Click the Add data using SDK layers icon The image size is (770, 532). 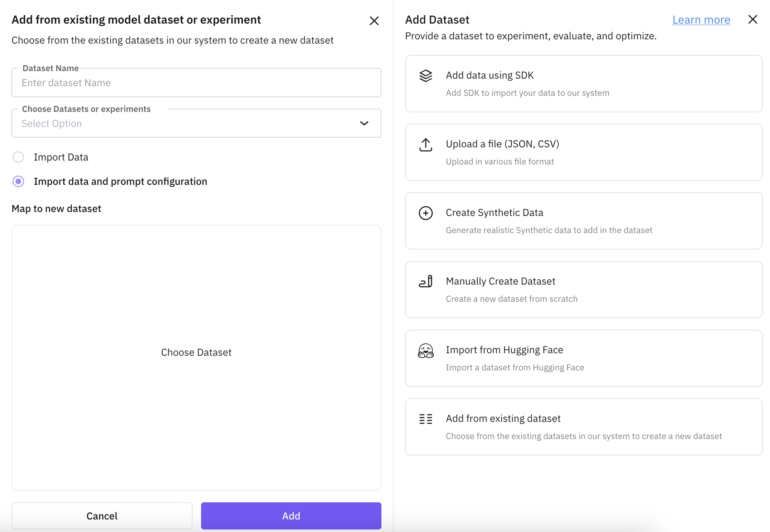point(425,76)
